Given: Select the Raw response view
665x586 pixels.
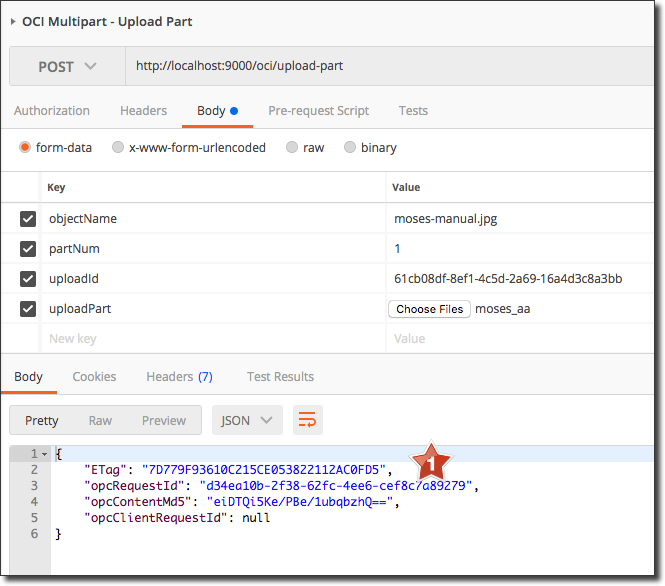Looking at the screenshot, I should pyautogui.click(x=100, y=421).
